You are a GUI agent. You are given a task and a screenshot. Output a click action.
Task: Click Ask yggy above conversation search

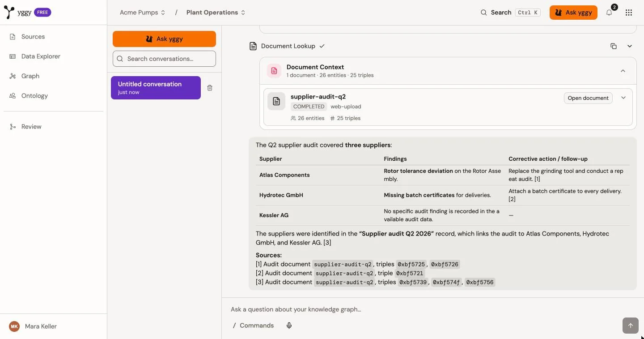(164, 39)
